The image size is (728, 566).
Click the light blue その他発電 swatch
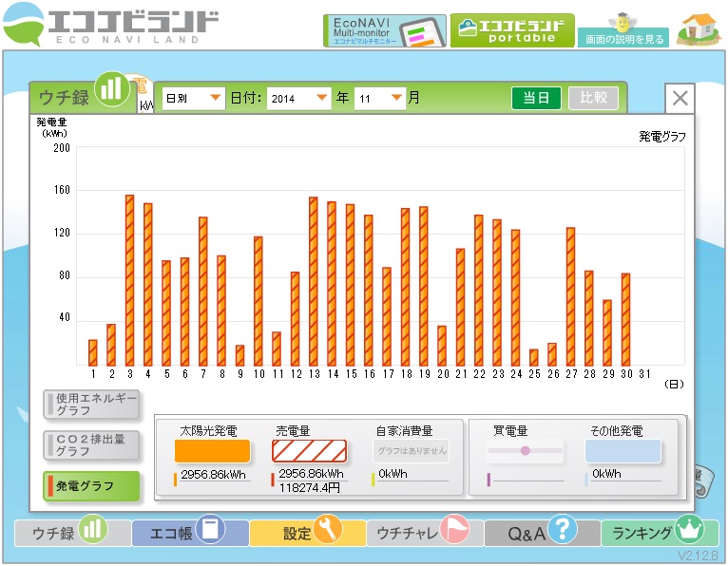pos(623,451)
